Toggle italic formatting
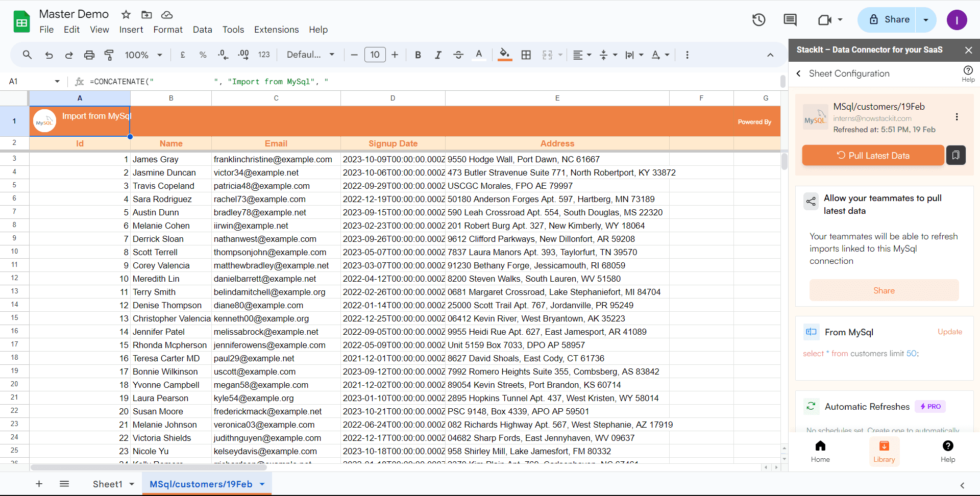Screen dimensions: 980x496 (438, 55)
